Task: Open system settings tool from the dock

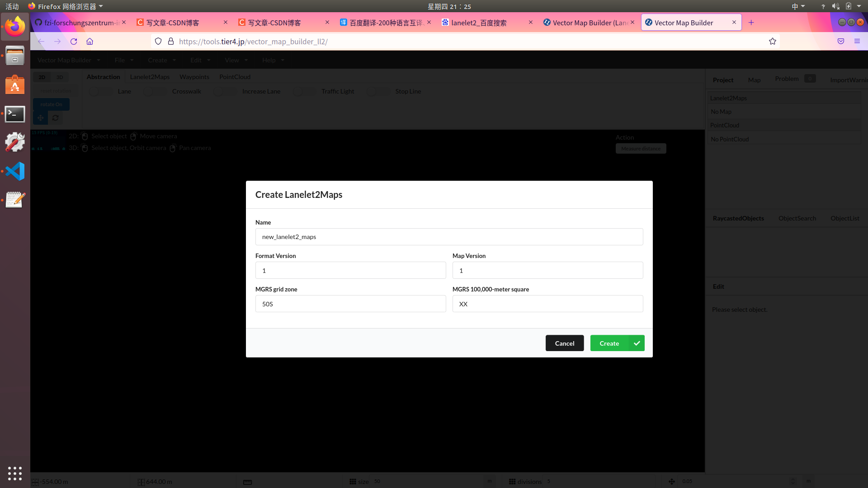Action: click(x=15, y=143)
